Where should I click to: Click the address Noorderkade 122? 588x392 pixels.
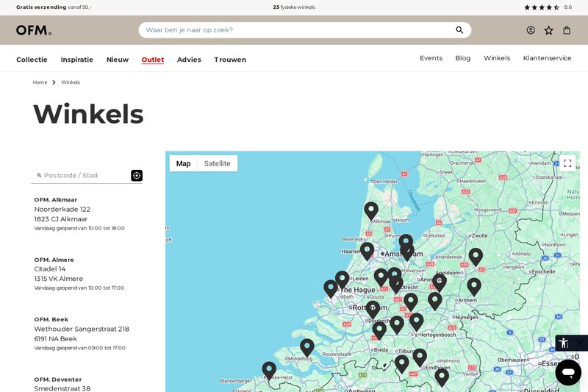62,210
